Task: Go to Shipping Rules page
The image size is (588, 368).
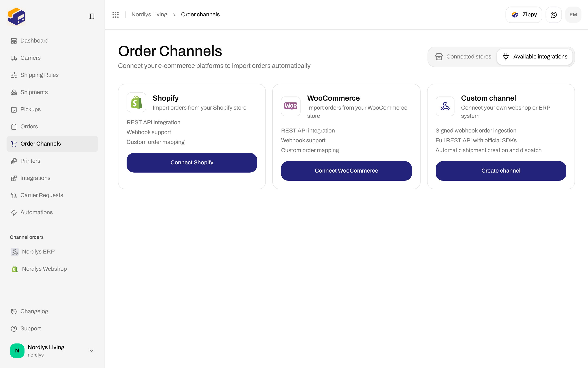Action: tap(52, 75)
